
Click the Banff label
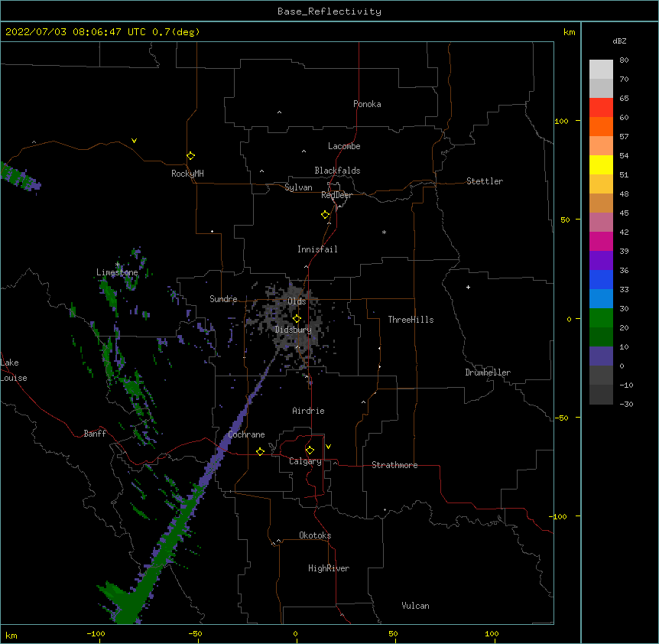pyautogui.click(x=95, y=434)
